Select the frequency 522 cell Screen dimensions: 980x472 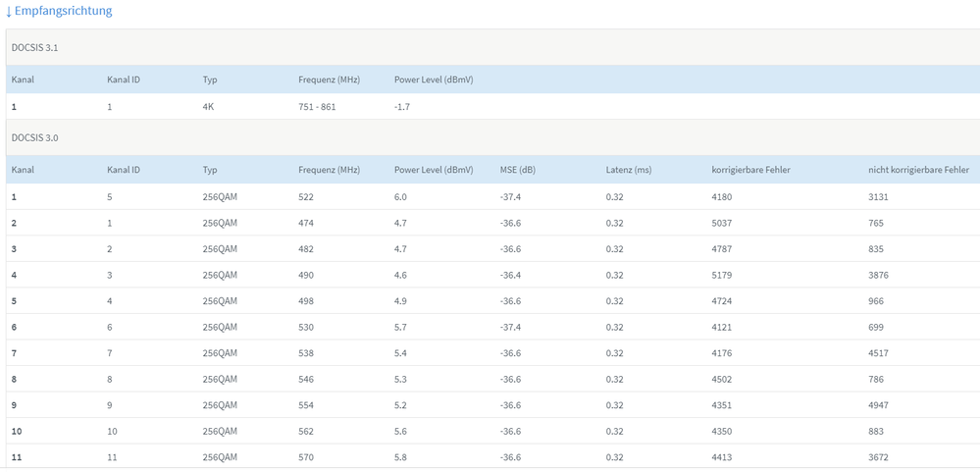(x=307, y=197)
